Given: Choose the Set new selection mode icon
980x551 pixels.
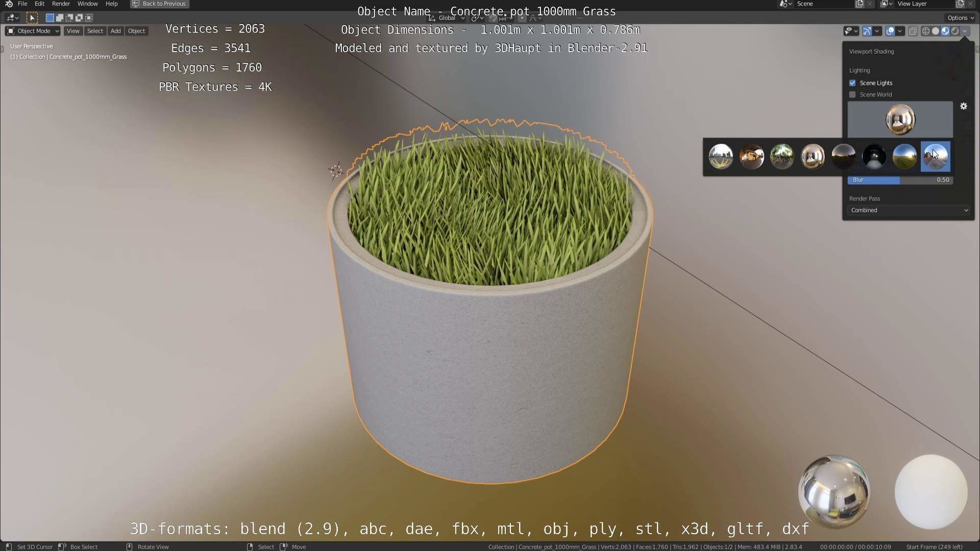Looking at the screenshot, I should point(50,18).
